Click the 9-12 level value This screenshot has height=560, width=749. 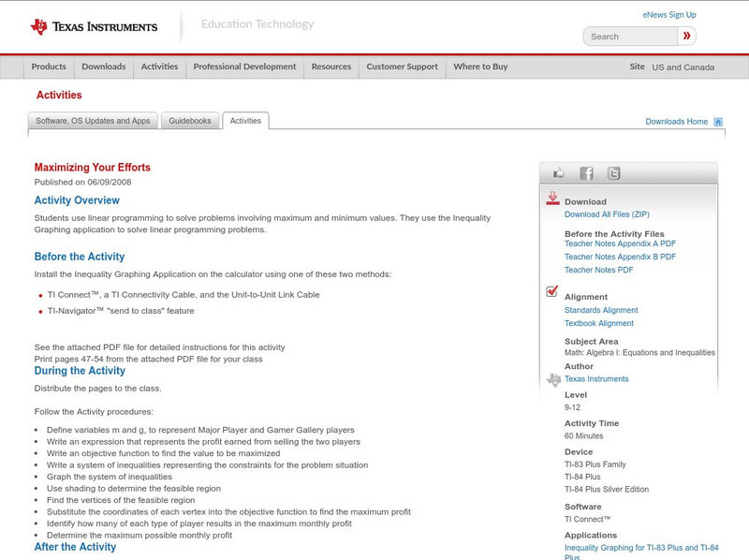click(572, 407)
